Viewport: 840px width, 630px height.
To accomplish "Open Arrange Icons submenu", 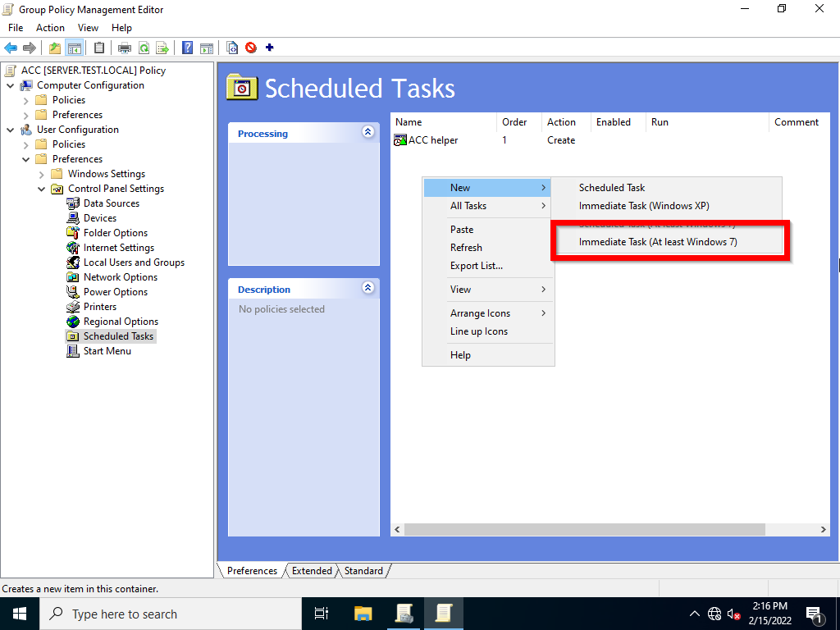I will coord(488,313).
